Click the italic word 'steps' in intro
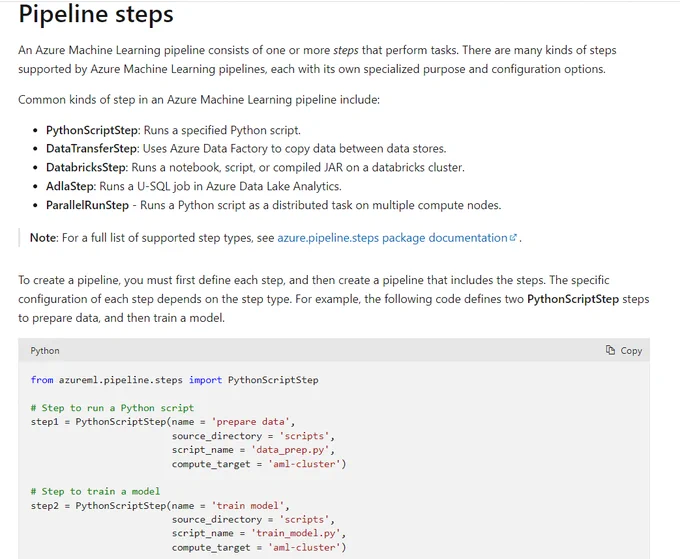The width and height of the screenshot is (680, 559). tap(346, 50)
